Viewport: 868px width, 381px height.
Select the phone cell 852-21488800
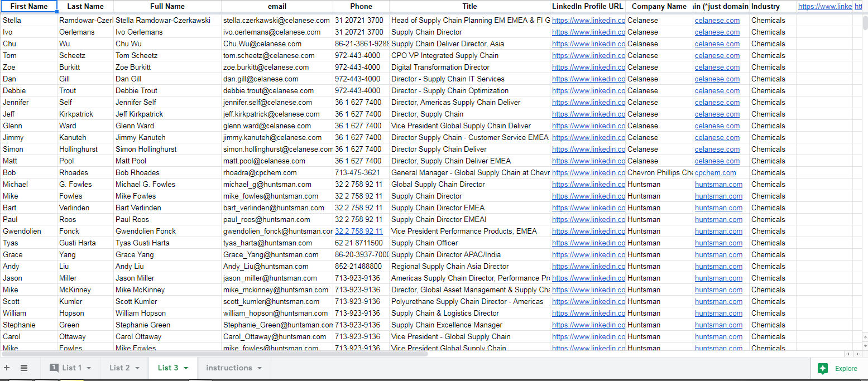point(361,266)
